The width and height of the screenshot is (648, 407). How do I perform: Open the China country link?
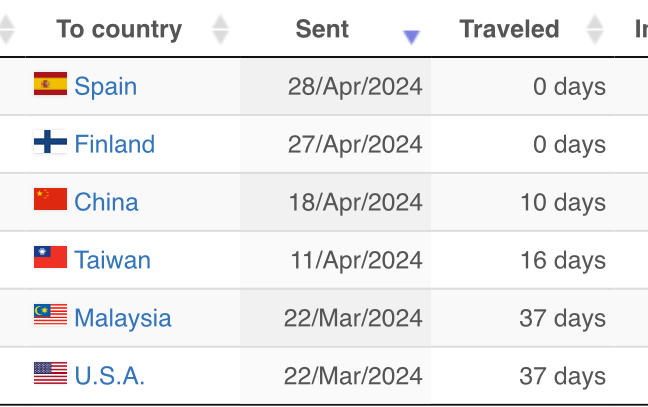[106, 202]
